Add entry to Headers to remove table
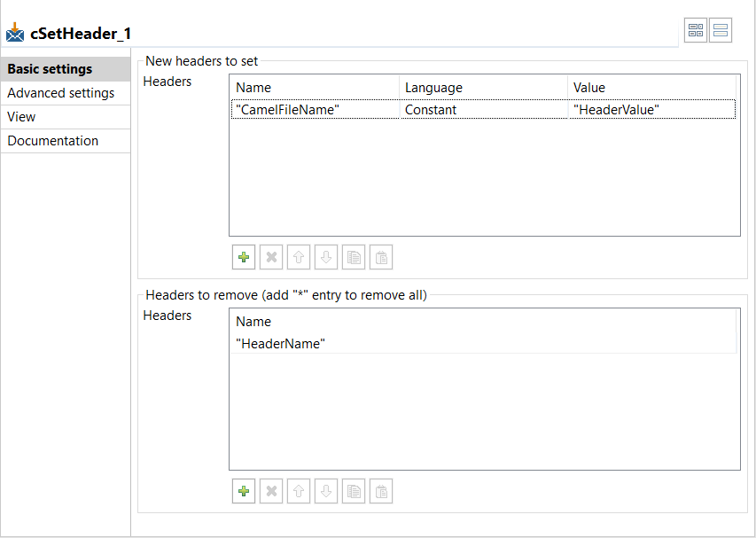This screenshot has width=756, height=538. pyautogui.click(x=244, y=492)
